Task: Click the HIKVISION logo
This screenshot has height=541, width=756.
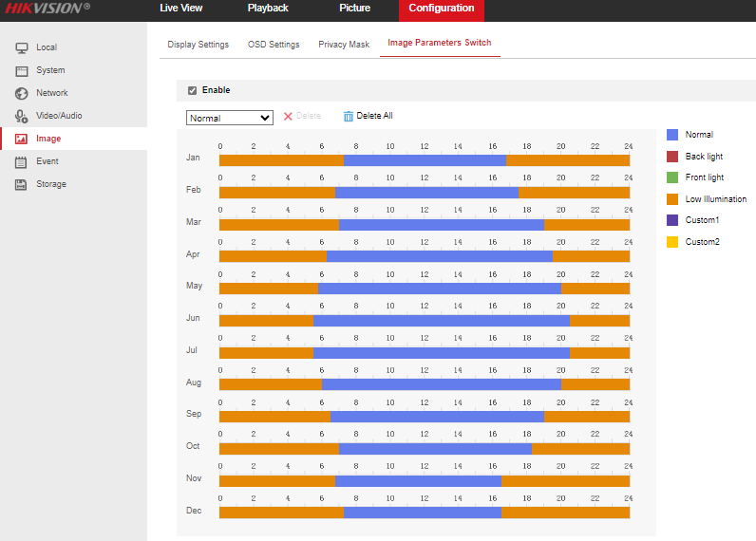Action: 48,9
